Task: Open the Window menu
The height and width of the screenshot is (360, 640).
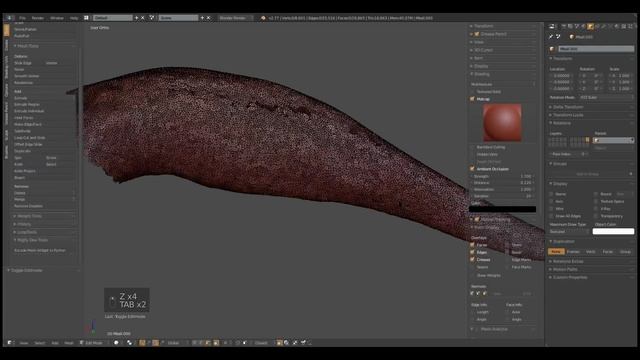Action: point(57,18)
